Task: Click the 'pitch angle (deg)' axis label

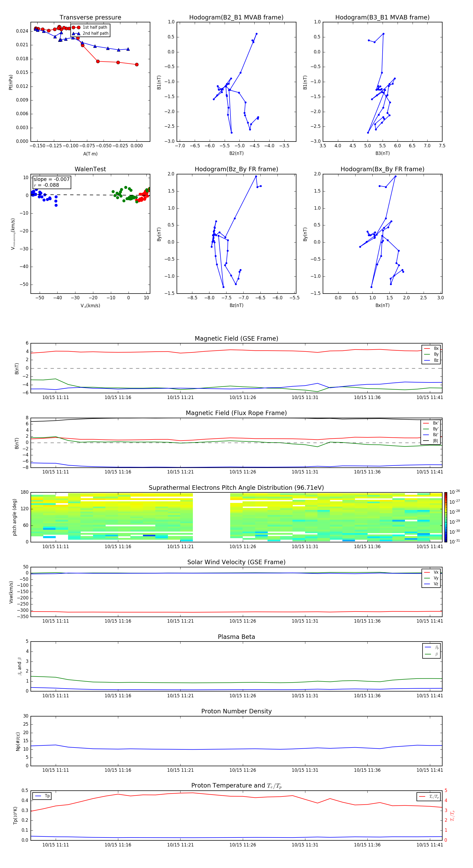Action: pos(14,517)
